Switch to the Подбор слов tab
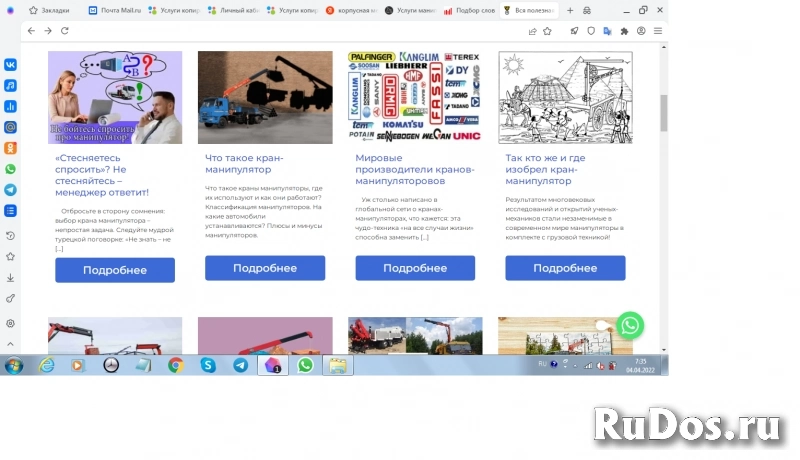The height and width of the screenshot is (460, 800). tap(466, 10)
